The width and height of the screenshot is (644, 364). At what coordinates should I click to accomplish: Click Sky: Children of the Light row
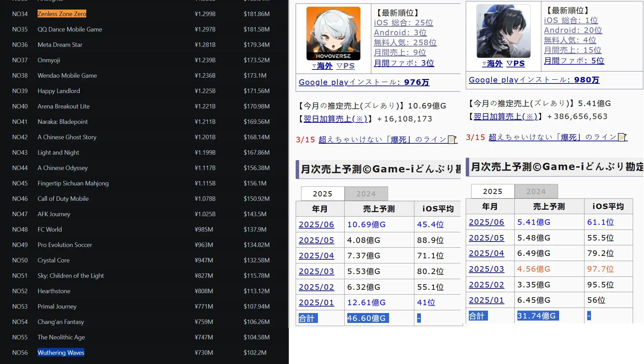point(70,276)
